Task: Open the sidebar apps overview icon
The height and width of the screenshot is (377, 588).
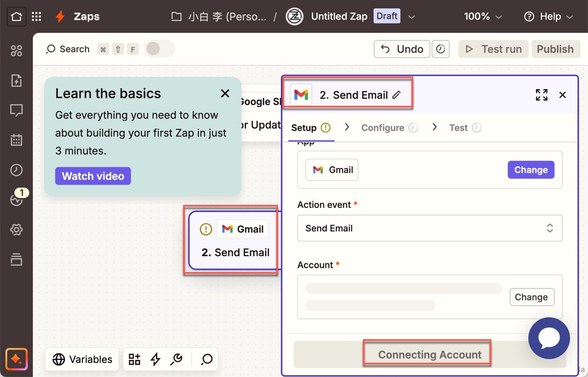Action: click(16, 51)
